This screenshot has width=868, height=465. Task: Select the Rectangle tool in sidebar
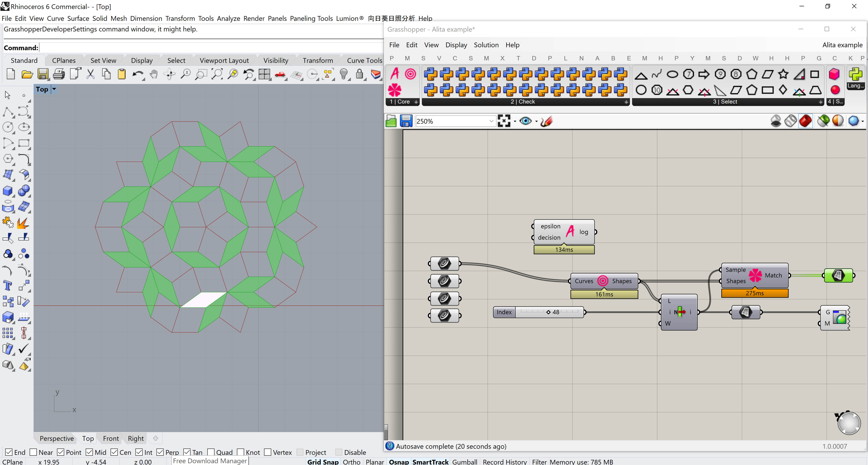pyautogui.click(x=24, y=143)
